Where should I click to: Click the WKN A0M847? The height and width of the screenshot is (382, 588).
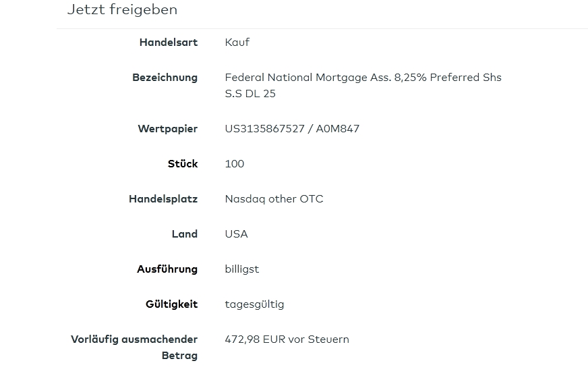(x=338, y=129)
